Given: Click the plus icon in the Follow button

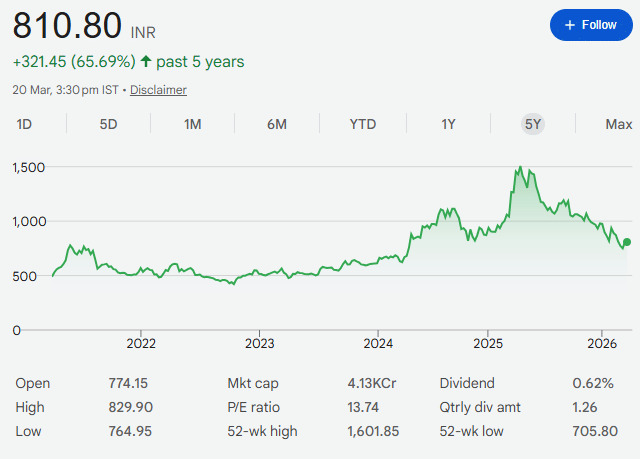Looking at the screenshot, I should tap(569, 25).
